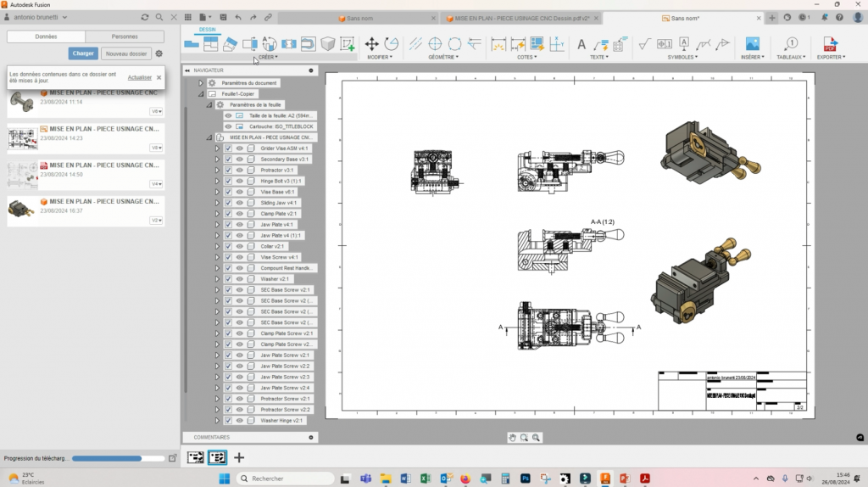Viewport: 868px width, 487px height.
Task: Uncheck the Protractor v3:1 checkbox
Action: [x=228, y=170]
